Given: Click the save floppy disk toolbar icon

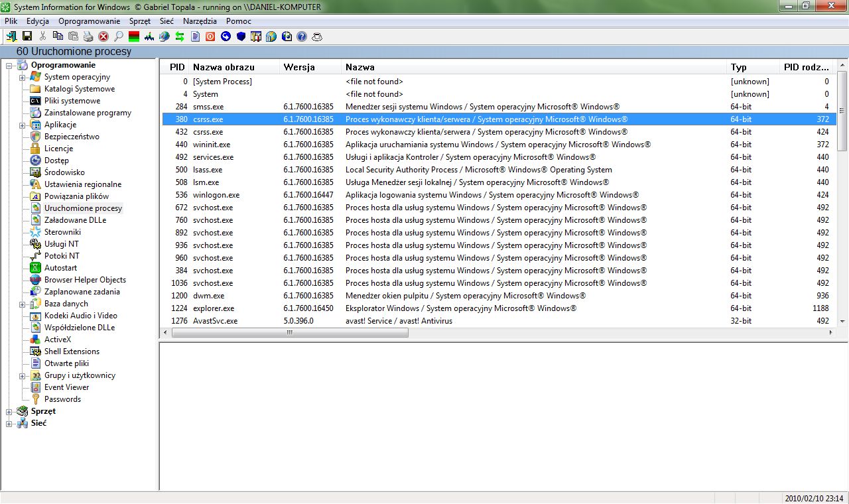Looking at the screenshot, I should point(27,36).
